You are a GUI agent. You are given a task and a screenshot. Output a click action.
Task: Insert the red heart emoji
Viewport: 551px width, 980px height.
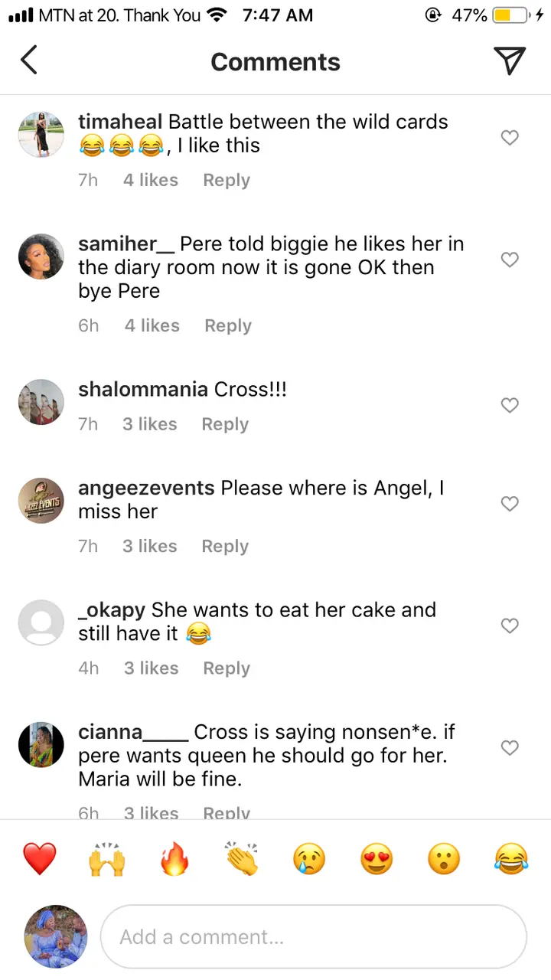click(39, 858)
